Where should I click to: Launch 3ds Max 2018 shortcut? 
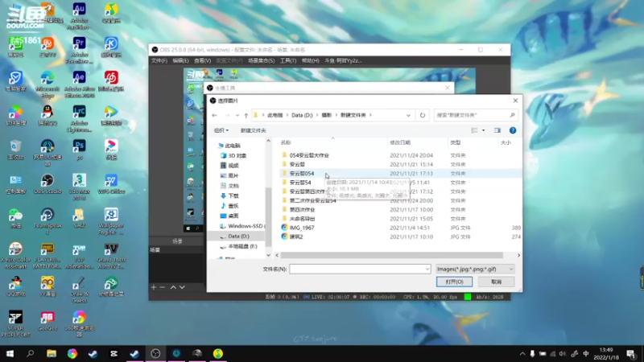79,187
